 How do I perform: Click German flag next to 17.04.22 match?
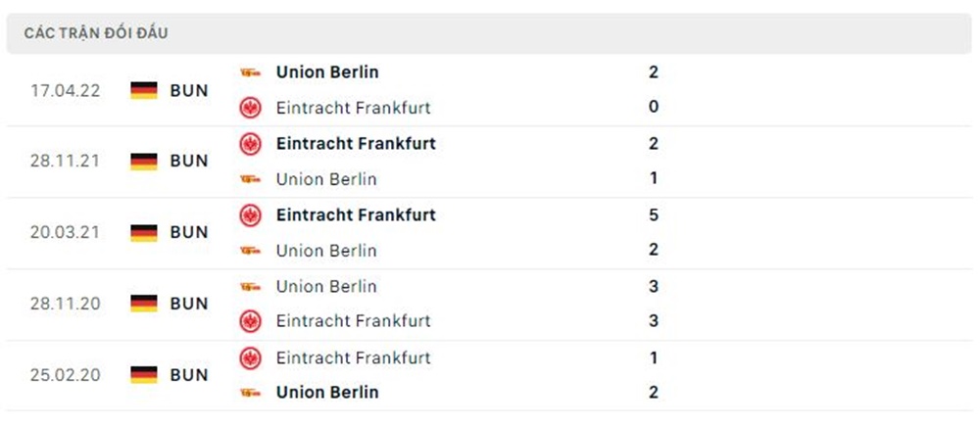click(144, 90)
